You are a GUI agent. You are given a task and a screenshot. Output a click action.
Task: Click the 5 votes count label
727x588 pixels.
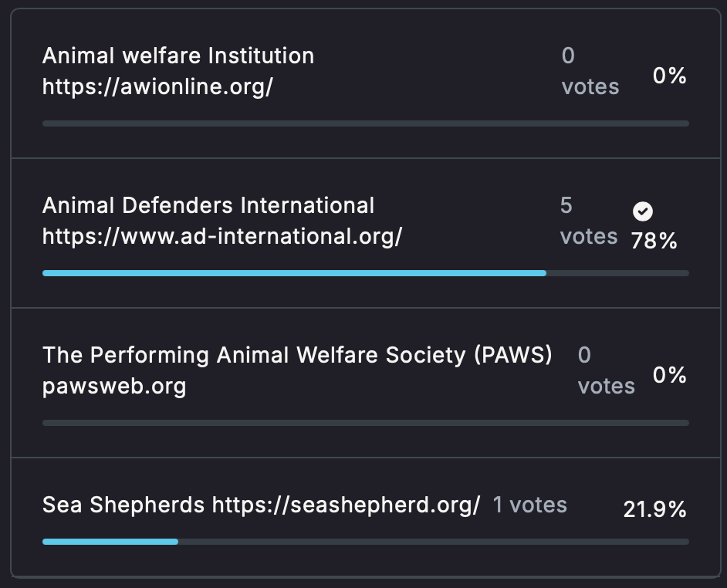[x=589, y=221]
